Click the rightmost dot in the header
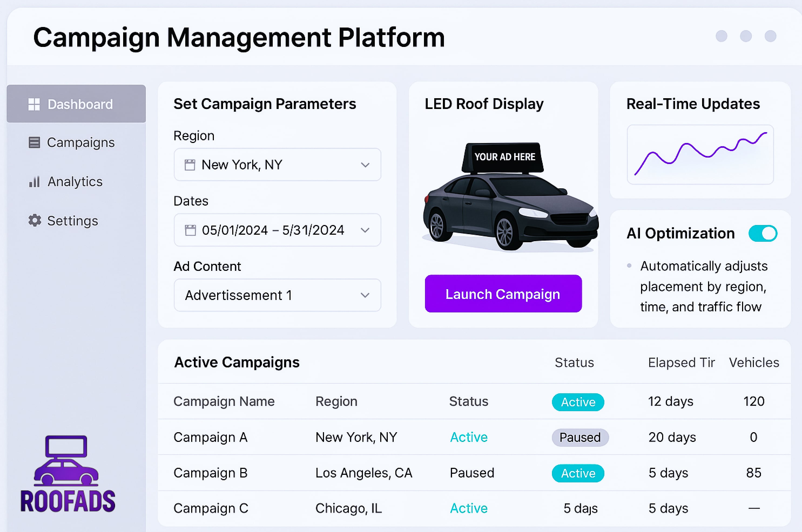 770,37
